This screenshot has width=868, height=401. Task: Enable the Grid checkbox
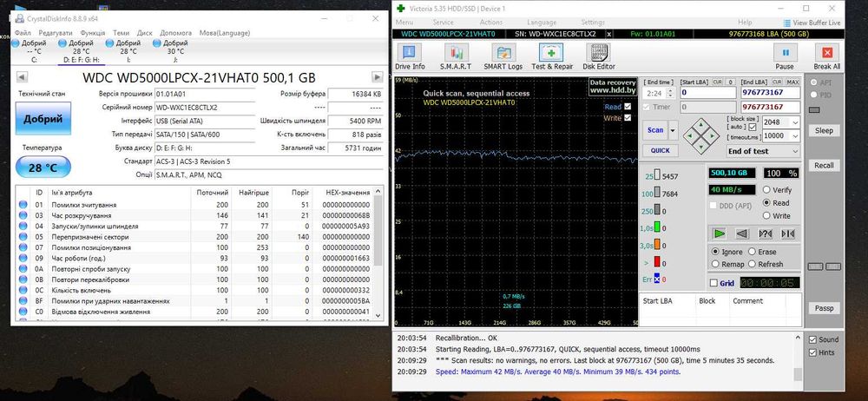pos(713,283)
